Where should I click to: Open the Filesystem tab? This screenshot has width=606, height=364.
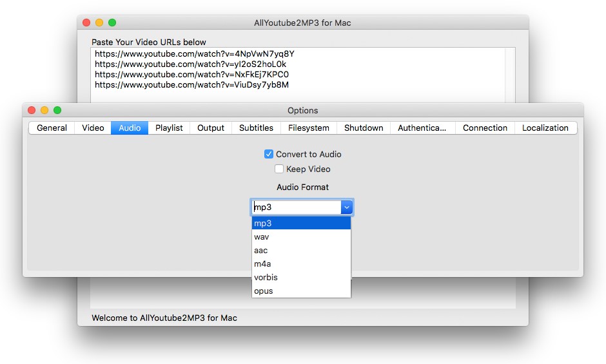308,128
